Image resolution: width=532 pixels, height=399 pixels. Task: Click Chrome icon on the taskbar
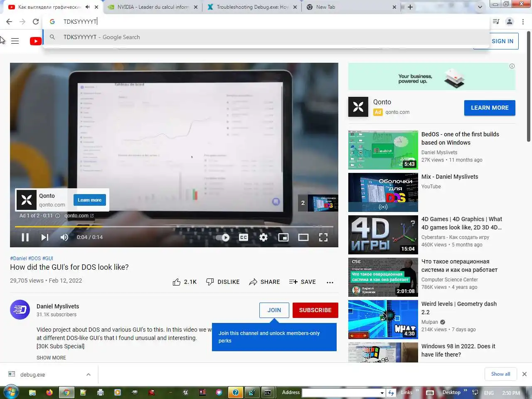coord(66,392)
